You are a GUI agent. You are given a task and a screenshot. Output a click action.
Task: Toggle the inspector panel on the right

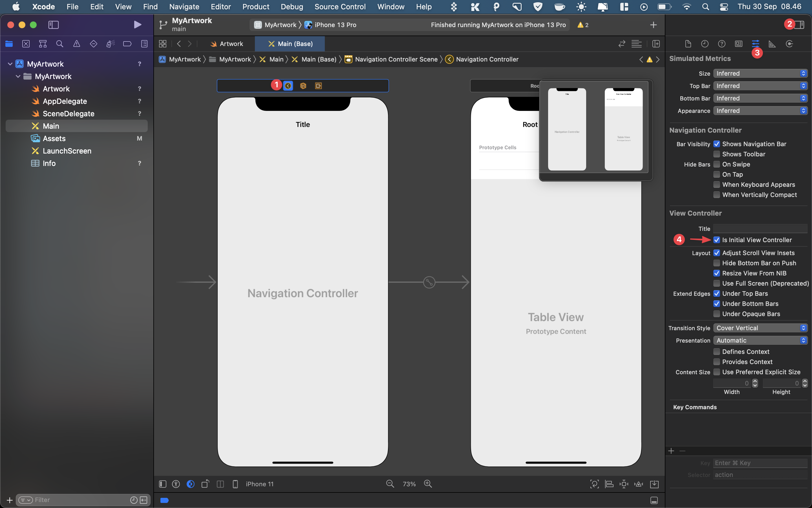coord(800,25)
